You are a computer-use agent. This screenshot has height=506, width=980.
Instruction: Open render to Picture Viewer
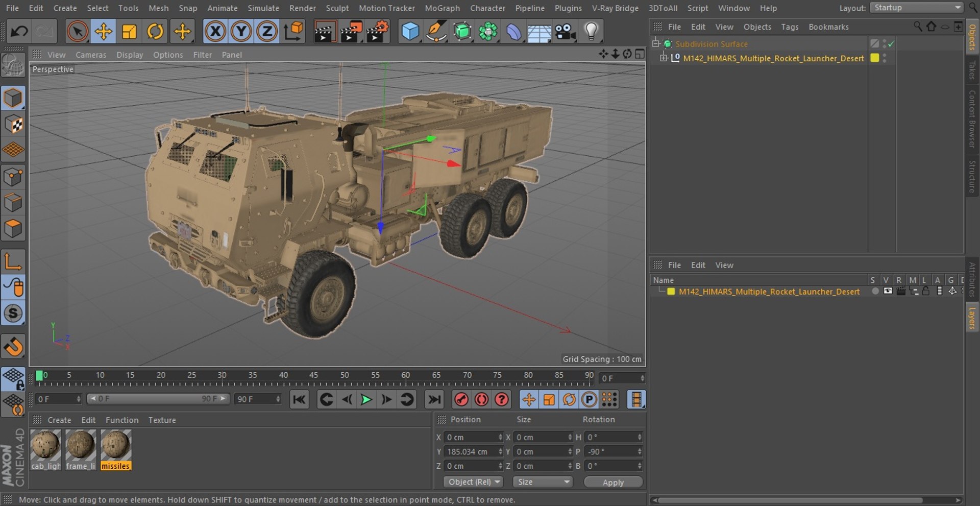pos(351,32)
